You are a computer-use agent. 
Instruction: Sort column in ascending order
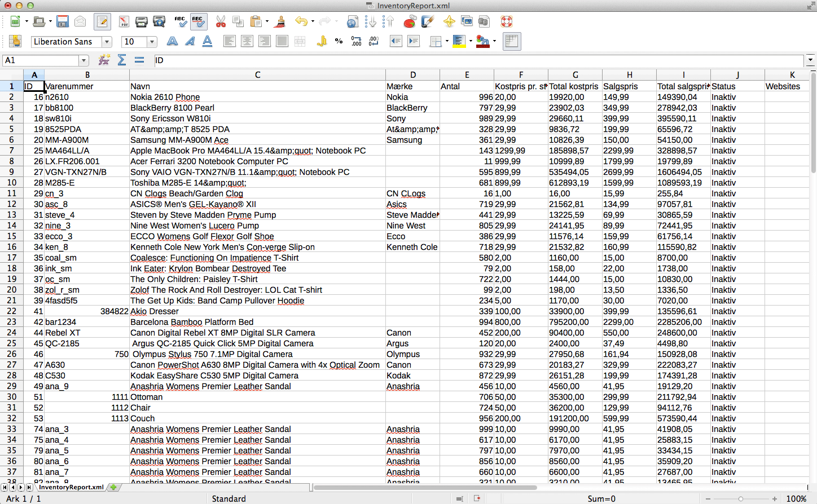pos(370,22)
